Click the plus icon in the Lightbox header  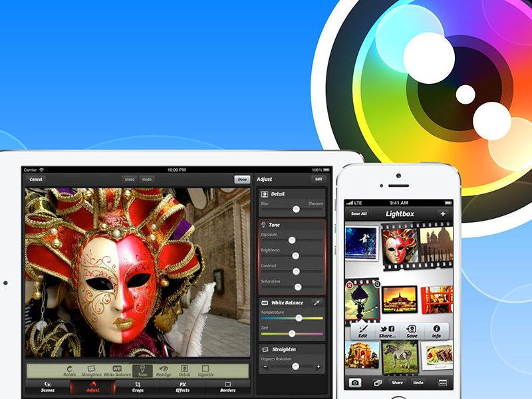443,213
